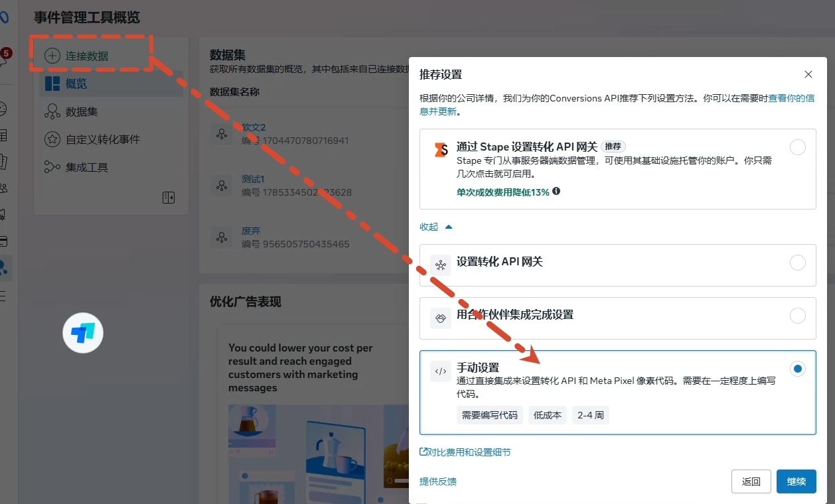Click the 继续 button
This screenshot has width=835, height=504.
point(796,481)
